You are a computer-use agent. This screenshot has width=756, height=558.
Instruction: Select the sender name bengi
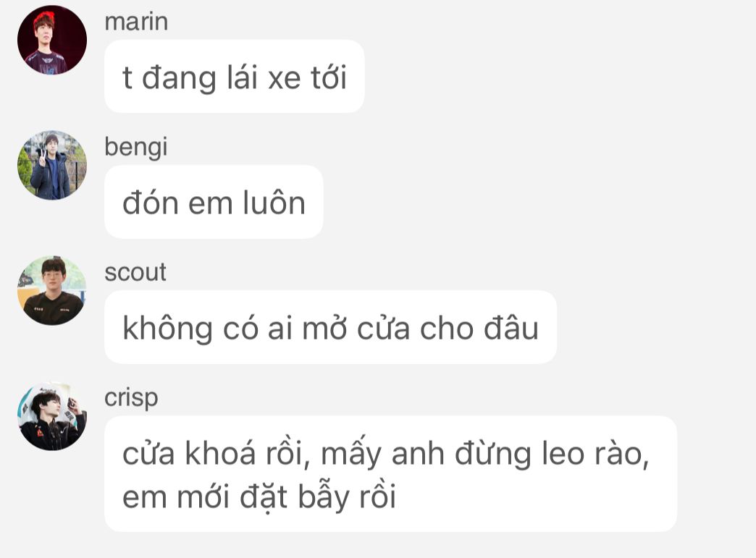coord(136,148)
